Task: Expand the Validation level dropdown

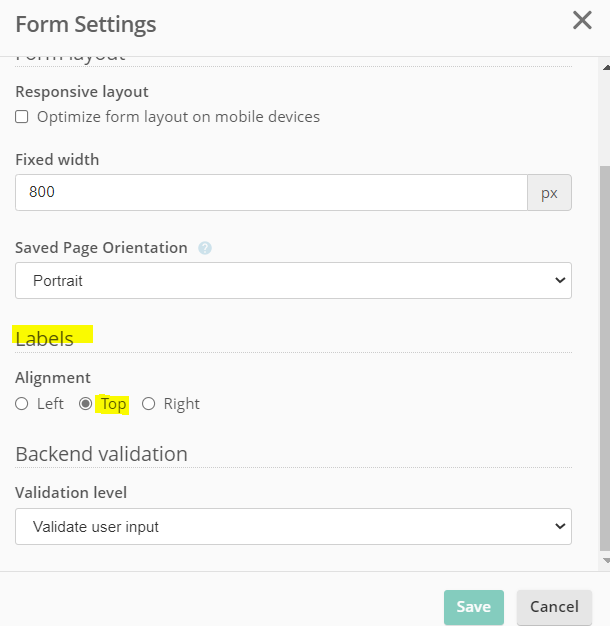Action: pyautogui.click(x=292, y=526)
